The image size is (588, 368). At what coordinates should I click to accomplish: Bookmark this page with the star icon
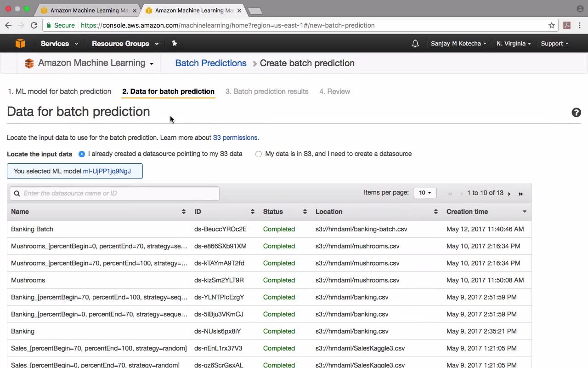tap(552, 25)
